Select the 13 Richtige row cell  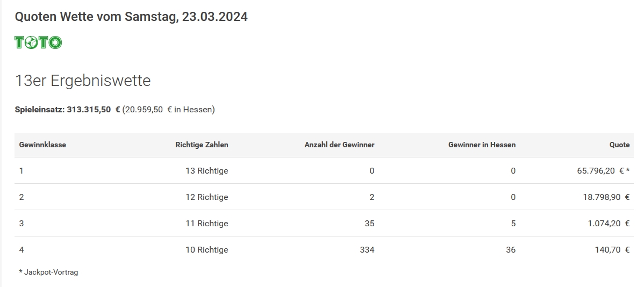pyautogui.click(x=206, y=171)
